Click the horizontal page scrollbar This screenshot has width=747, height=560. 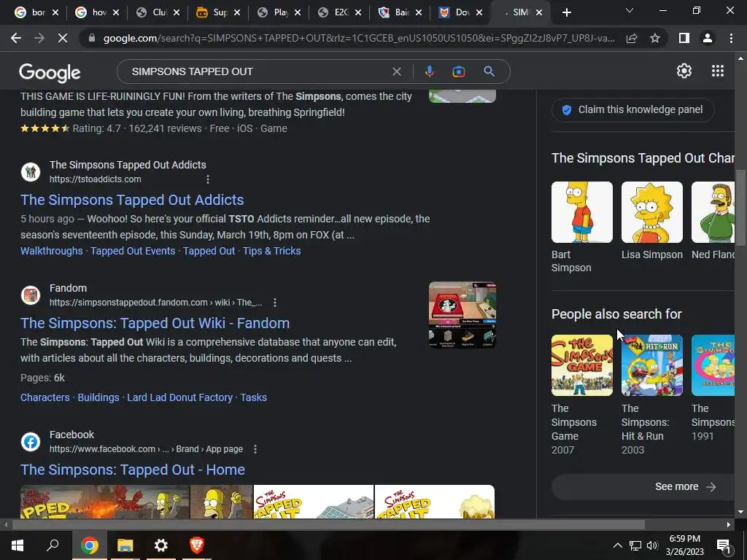pos(328,525)
